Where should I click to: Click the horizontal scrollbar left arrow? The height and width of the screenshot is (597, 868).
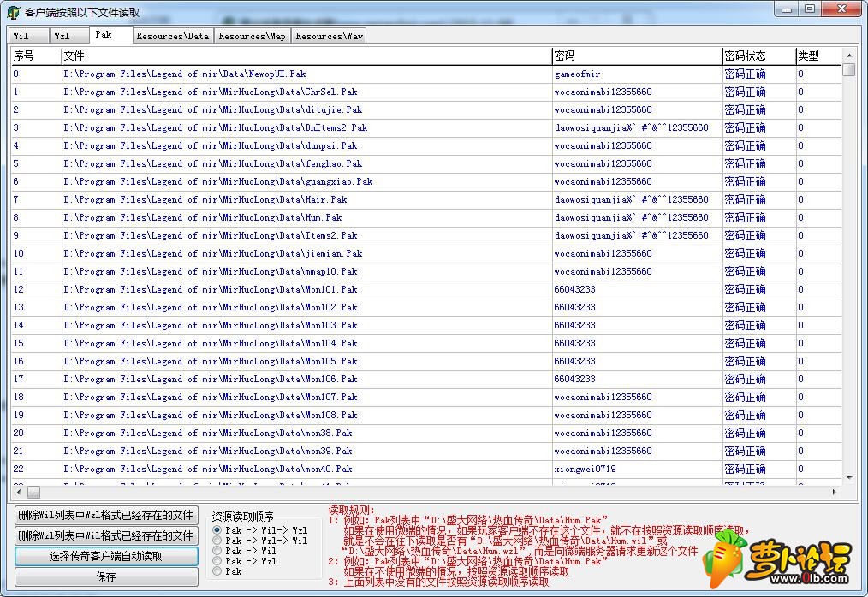pos(18,492)
